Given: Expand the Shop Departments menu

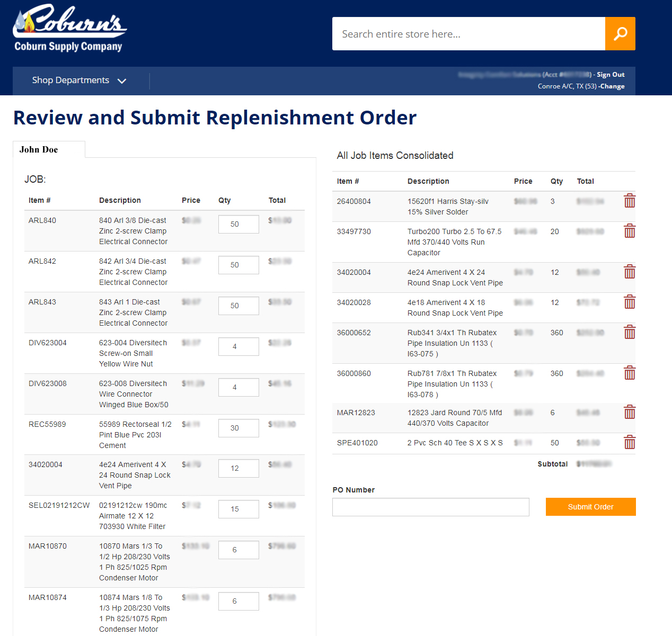Looking at the screenshot, I should pos(79,80).
